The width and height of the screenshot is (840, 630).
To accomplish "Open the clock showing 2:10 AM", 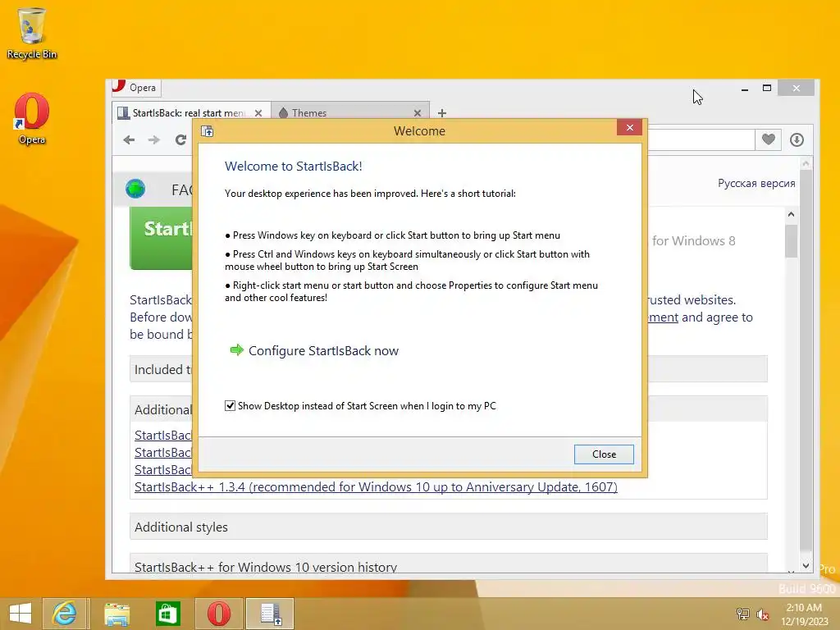I will [x=804, y=614].
